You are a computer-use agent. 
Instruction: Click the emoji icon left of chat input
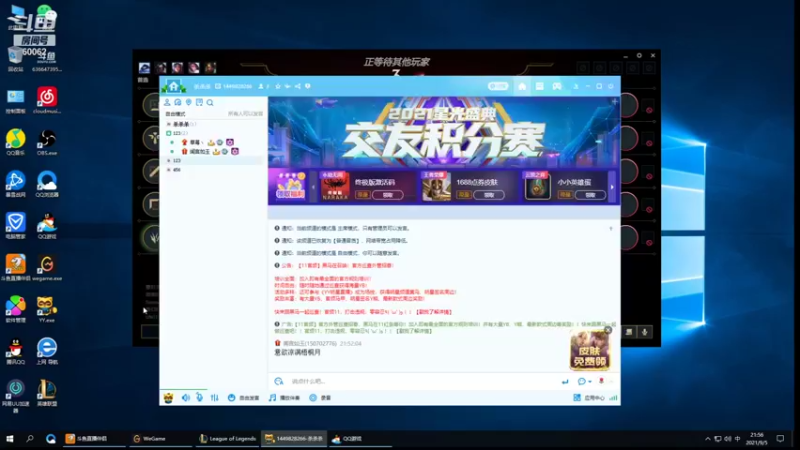point(279,381)
